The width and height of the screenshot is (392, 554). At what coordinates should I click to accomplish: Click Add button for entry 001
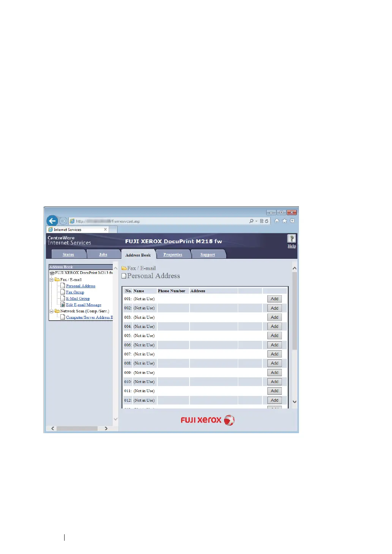pyautogui.click(x=275, y=299)
